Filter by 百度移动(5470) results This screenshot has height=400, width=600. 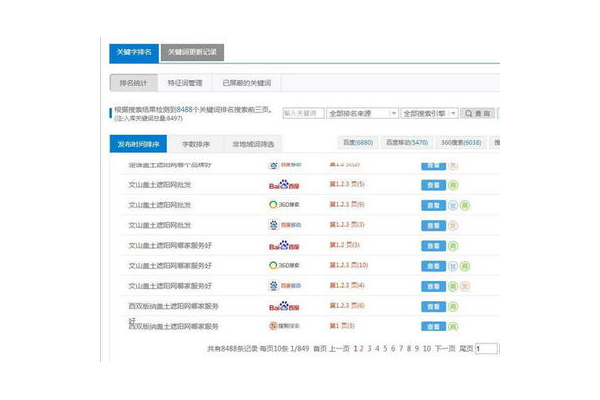pos(405,144)
